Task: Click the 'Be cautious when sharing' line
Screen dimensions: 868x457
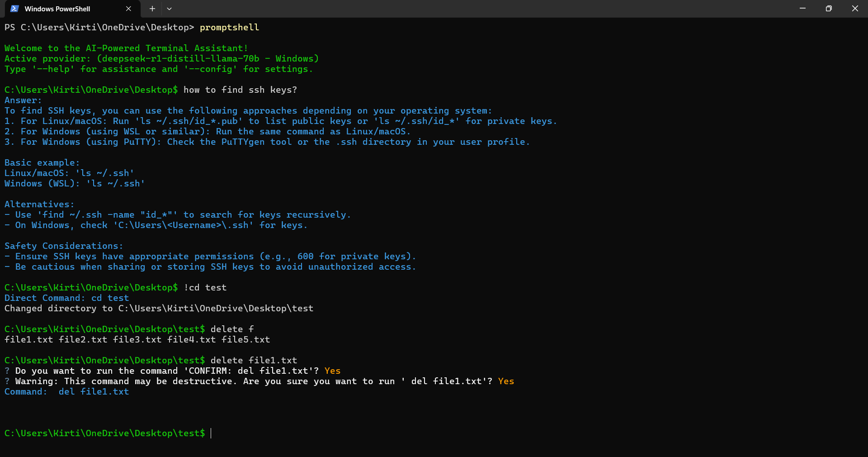Action: pyautogui.click(x=210, y=267)
